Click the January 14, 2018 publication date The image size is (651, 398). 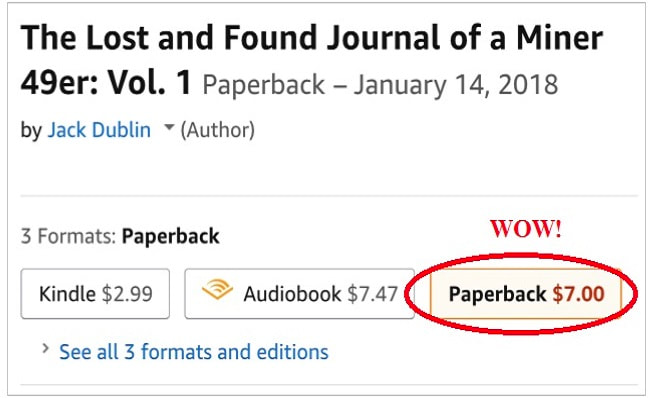(x=455, y=85)
